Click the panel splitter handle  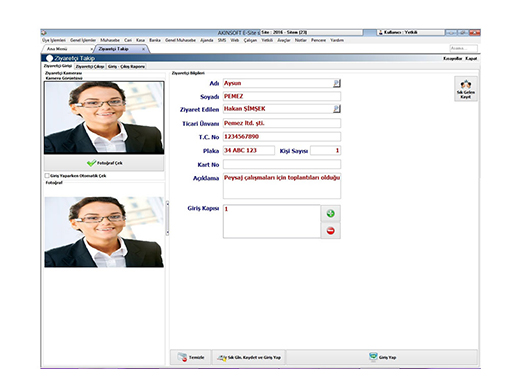tap(167, 218)
